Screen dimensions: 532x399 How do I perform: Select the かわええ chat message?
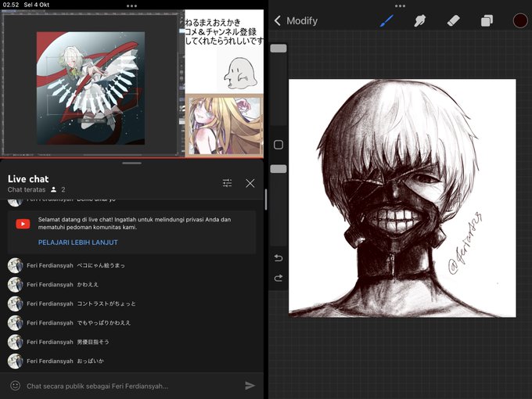tap(88, 284)
